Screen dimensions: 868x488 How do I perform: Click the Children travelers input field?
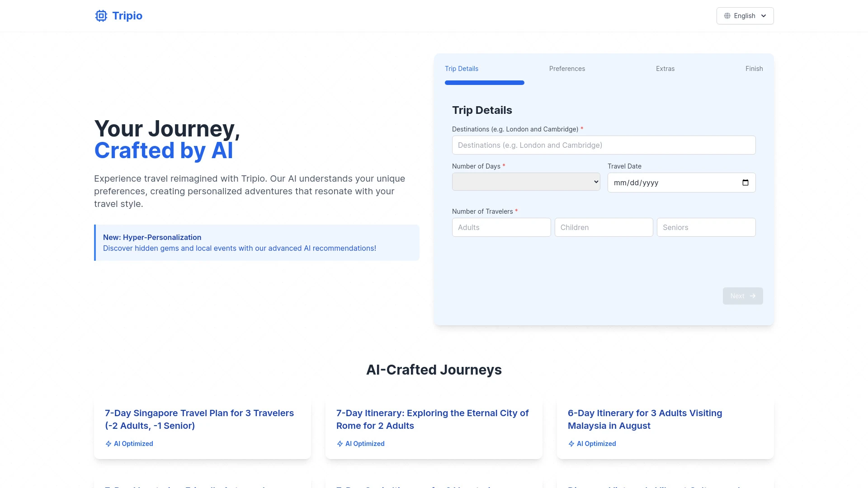604,227
